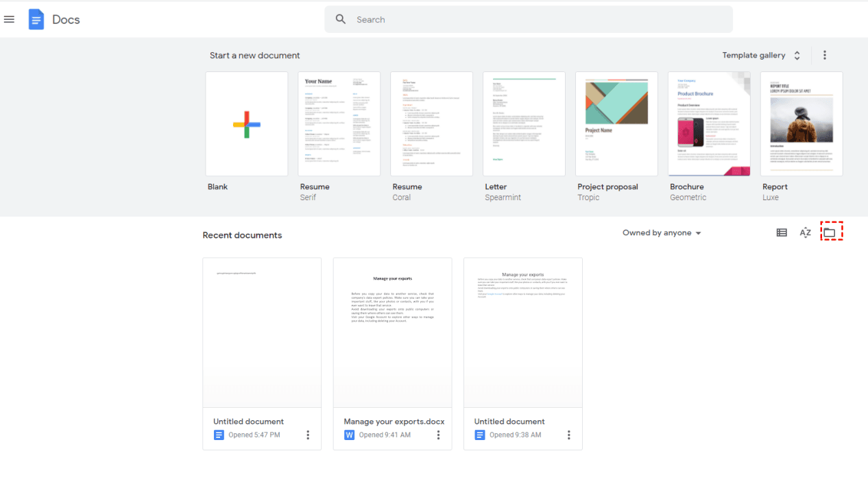The height and width of the screenshot is (486, 868).
Task: Open the Manage your exports.docx document
Action: coord(392,332)
